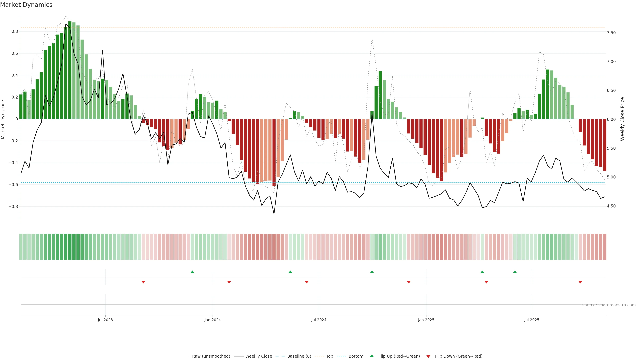Click the Jan 2024 axis label
The height and width of the screenshot is (362, 644).
pyautogui.click(x=212, y=320)
